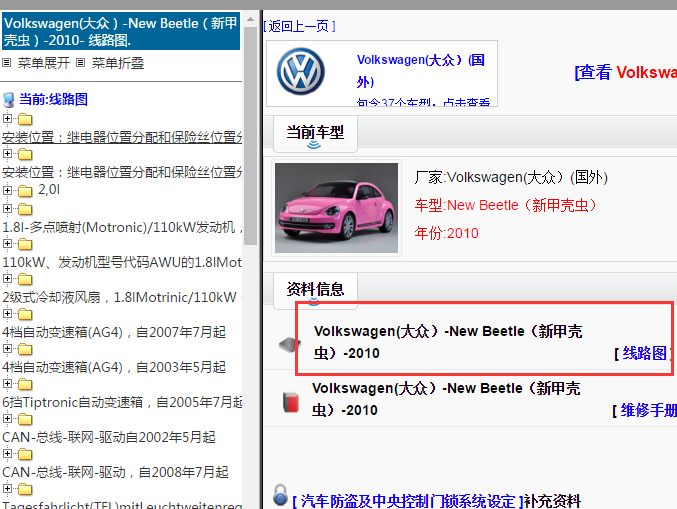Open second 安装位置：继电器位置 entry
Screen dimensions: 677x509
(122, 172)
